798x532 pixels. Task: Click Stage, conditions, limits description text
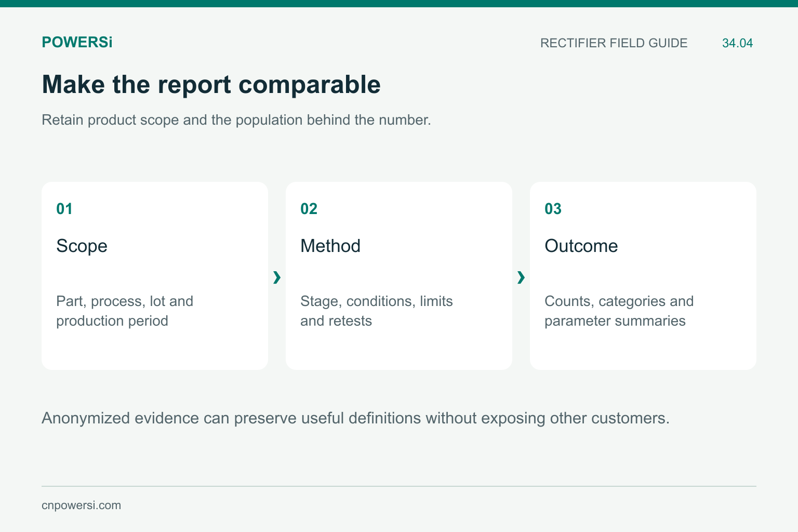(377, 311)
